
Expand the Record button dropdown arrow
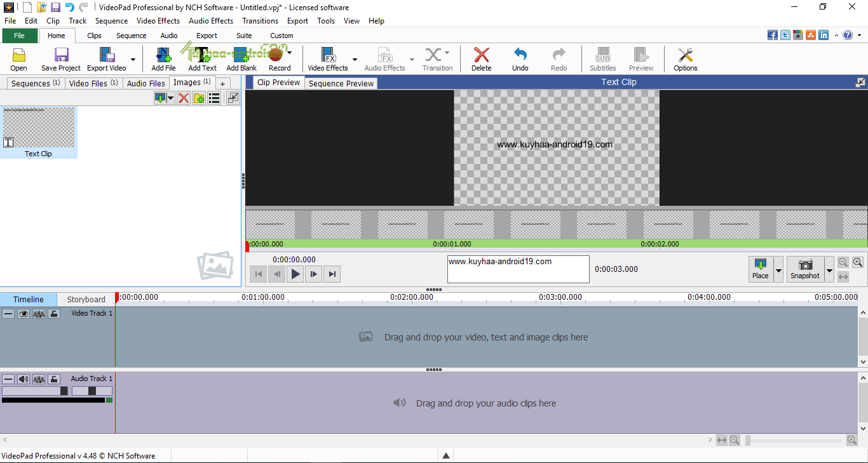(x=289, y=53)
